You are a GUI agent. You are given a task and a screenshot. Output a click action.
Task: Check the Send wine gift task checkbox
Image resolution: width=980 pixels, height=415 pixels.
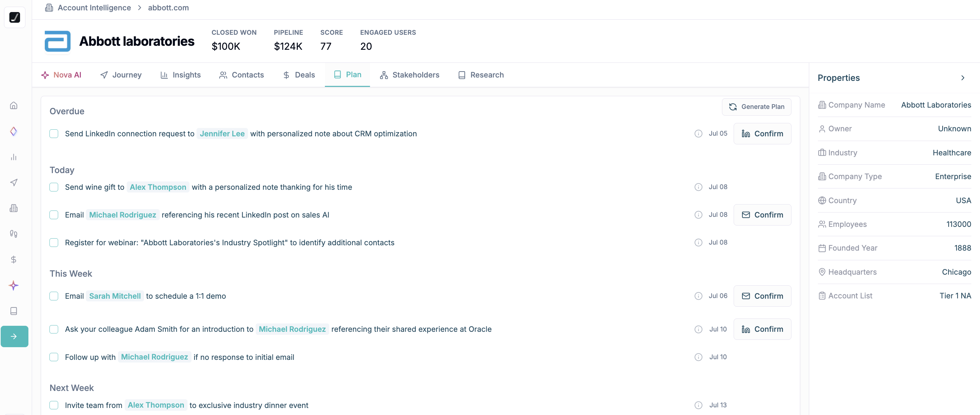[54, 187]
